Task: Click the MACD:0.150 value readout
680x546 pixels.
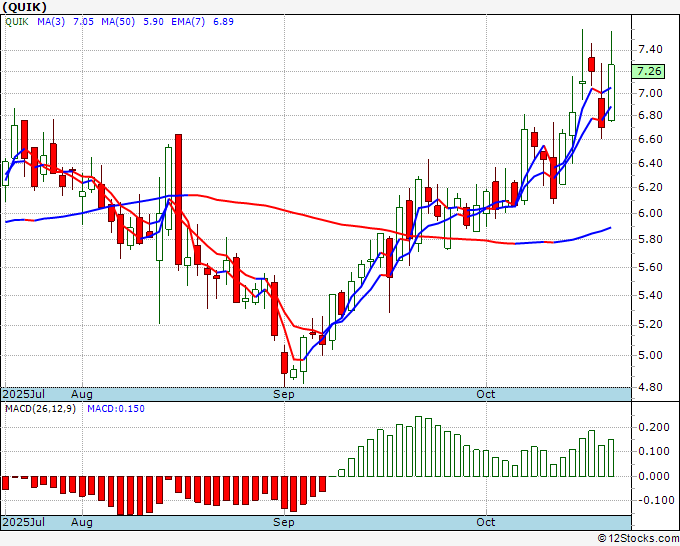Action: click(116, 409)
